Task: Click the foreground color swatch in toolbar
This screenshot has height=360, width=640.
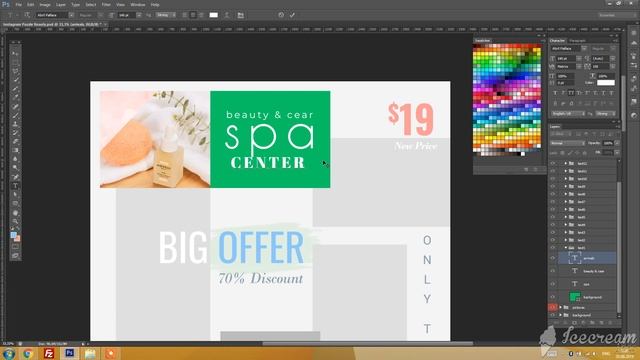Action: pos(13,236)
